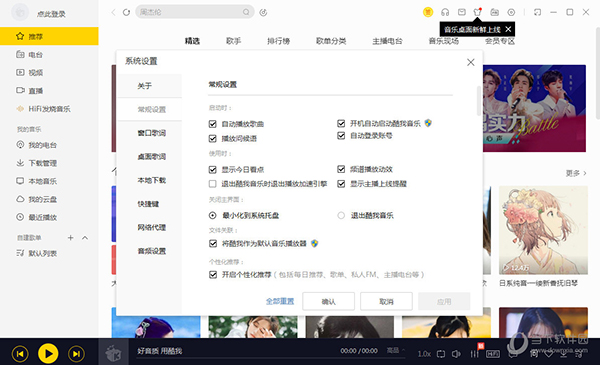The image size is (600, 365).
Task: Click the song recognition icon after search box
Action: [263, 12]
